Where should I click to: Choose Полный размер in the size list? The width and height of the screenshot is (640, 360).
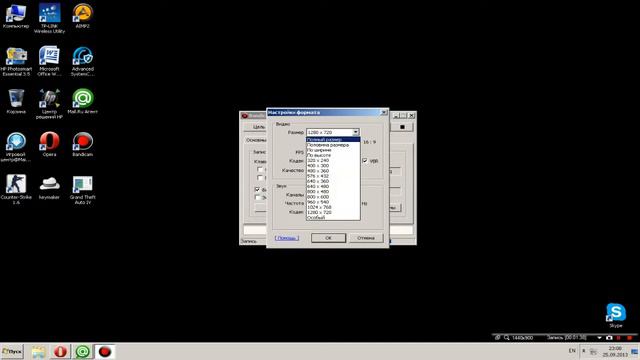[333, 140]
